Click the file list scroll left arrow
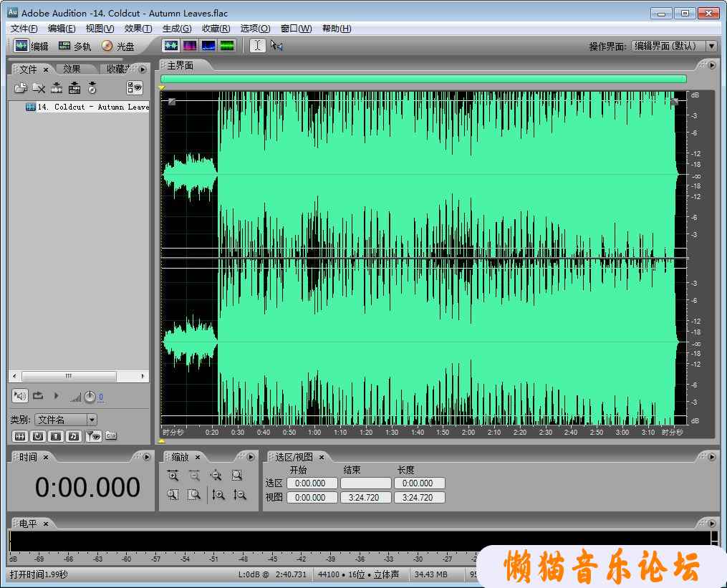Screen dimensions: 727x588 coord(15,376)
